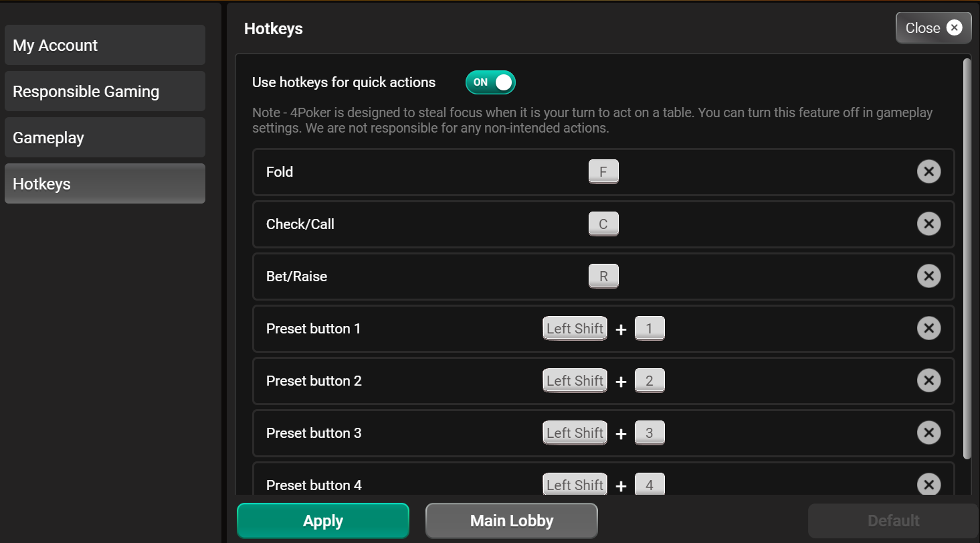Clear the Bet/Raise hotkey assignment
The image size is (980, 543).
point(928,276)
